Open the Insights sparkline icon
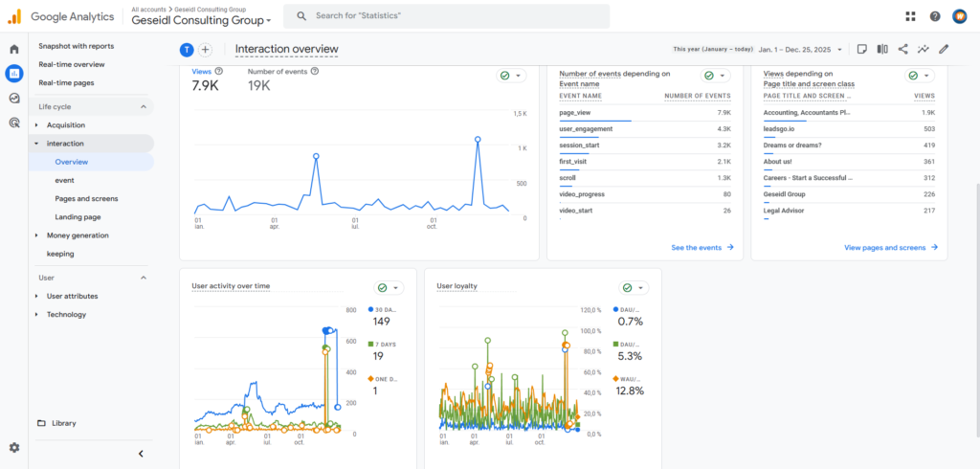The width and height of the screenshot is (980, 469). (x=924, y=49)
